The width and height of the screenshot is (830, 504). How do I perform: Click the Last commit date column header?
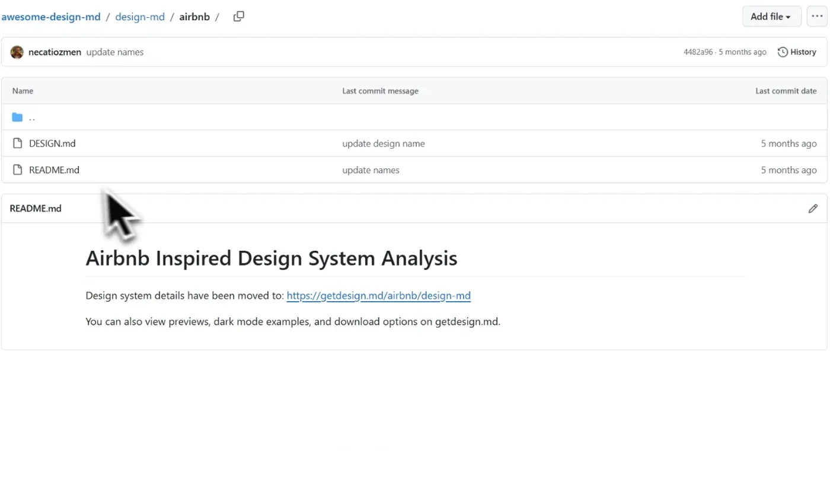[786, 91]
